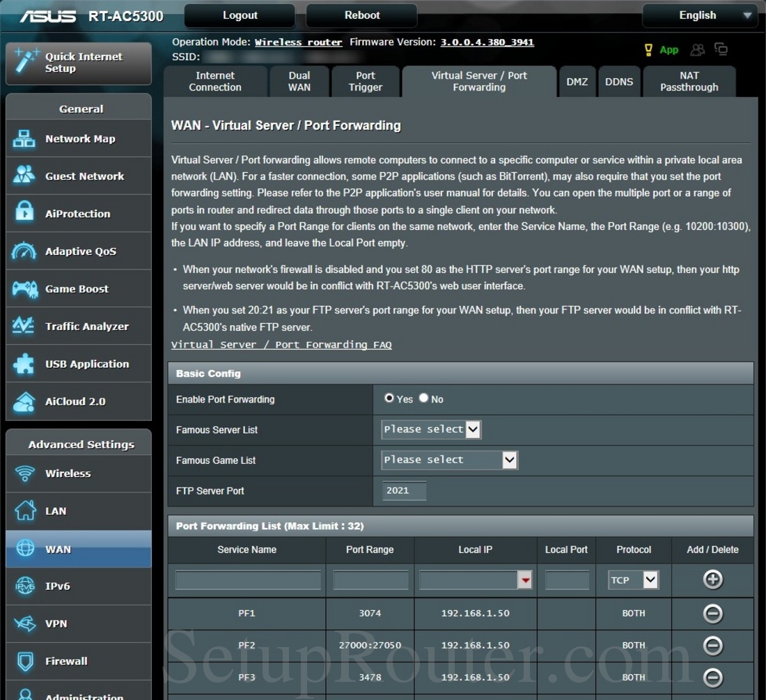Click the App lightbulb icon
The image size is (766, 700).
click(648, 50)
